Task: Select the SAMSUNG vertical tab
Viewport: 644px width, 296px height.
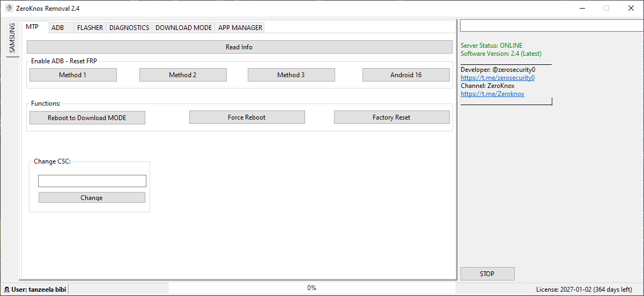Action: (x=12, y=38)
